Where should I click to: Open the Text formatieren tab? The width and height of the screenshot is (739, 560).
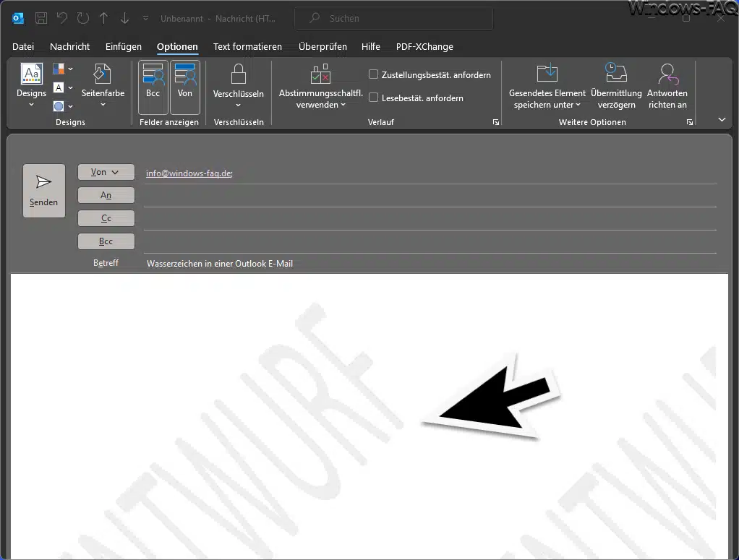tap(247, 47)
